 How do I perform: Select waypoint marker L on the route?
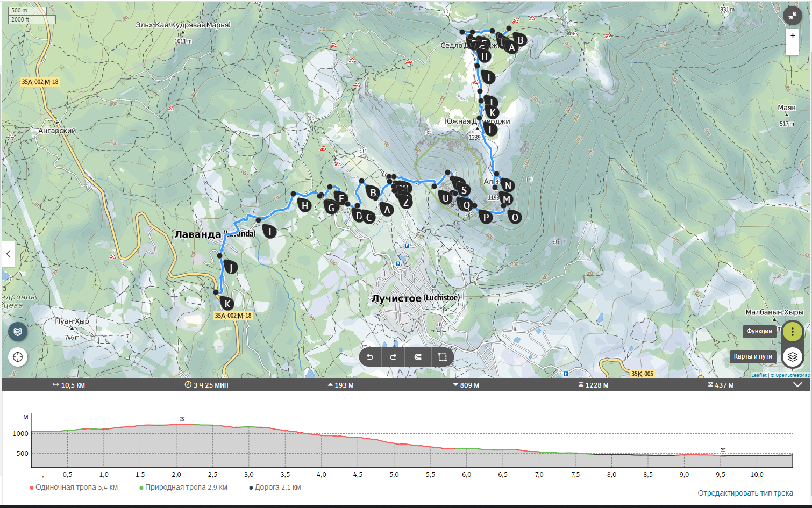[x=490, y=129]
